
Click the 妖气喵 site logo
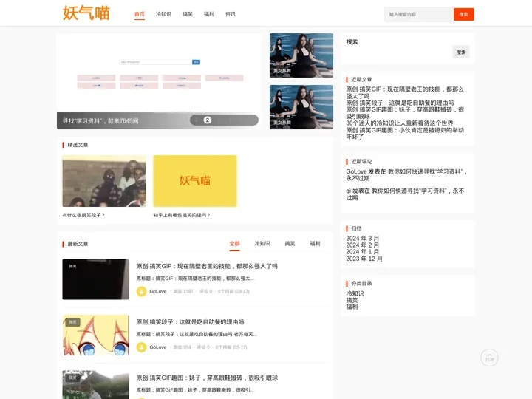pyautogui.click(x=86, y=13)
